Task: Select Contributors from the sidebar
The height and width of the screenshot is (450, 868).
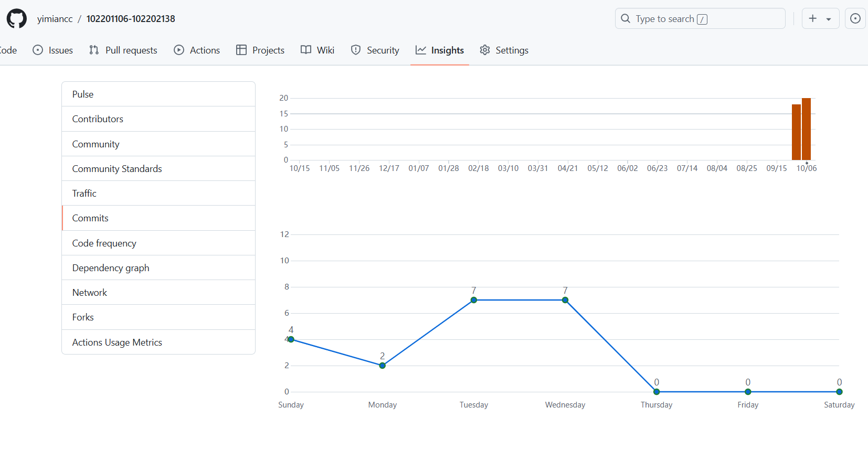Action: click(98, 119)
